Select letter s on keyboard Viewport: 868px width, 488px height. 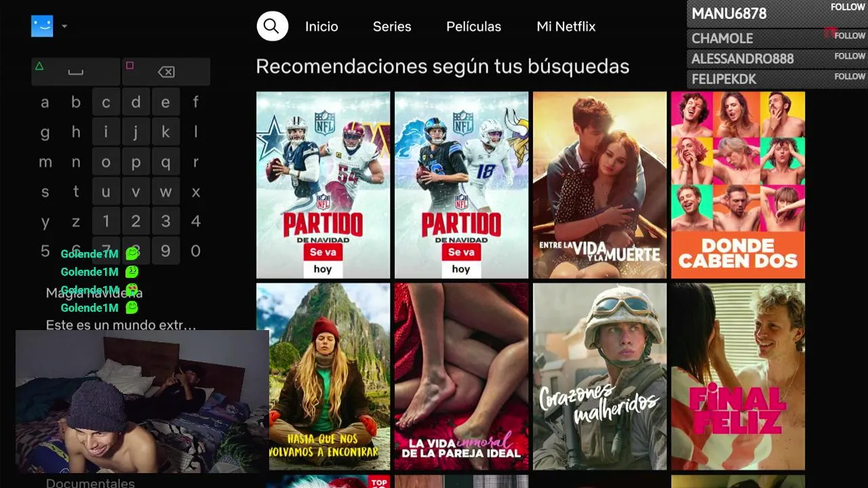click(x=45, y=192)
